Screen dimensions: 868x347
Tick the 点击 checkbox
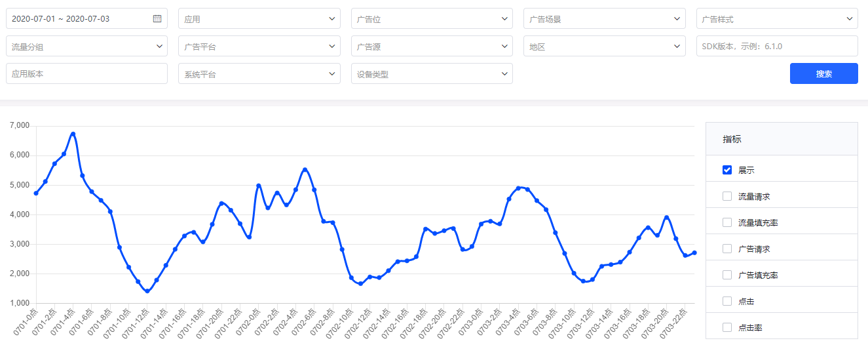click(727, 301)
